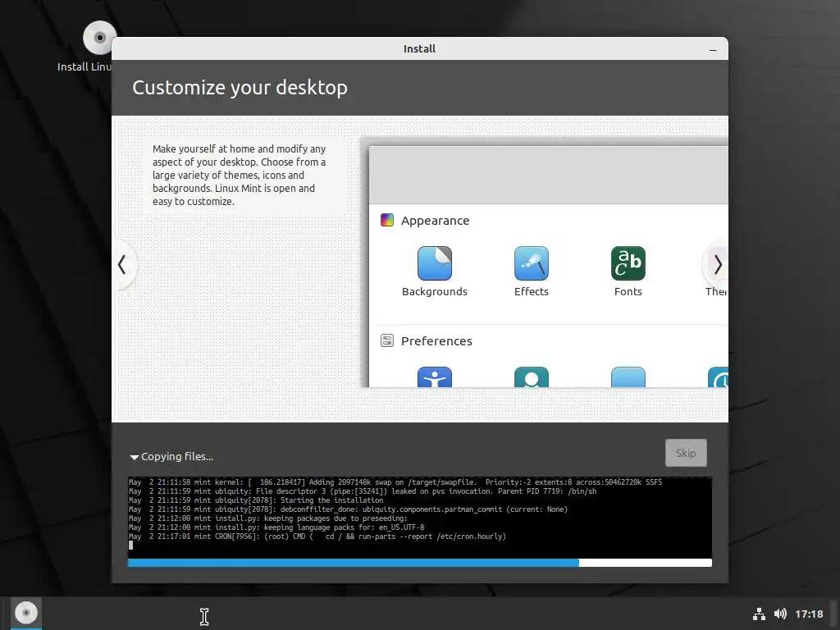This screenshot has width=840, height=630.
Task: Open the volume icon in system tray
Action: [781, 614]
